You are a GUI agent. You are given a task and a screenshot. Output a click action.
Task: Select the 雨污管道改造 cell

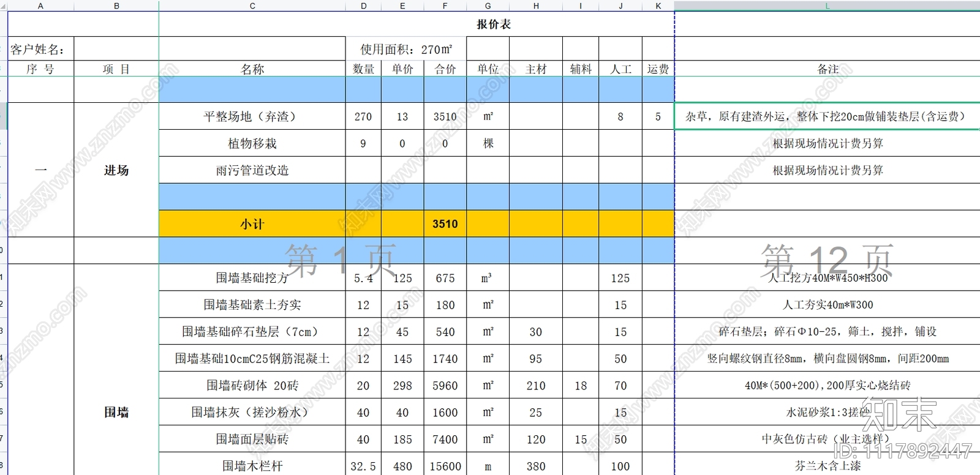252,170
